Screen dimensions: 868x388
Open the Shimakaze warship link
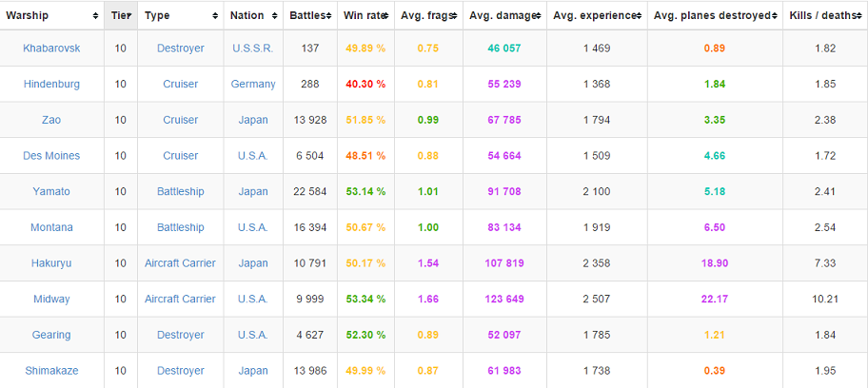(x=51, y=371)
